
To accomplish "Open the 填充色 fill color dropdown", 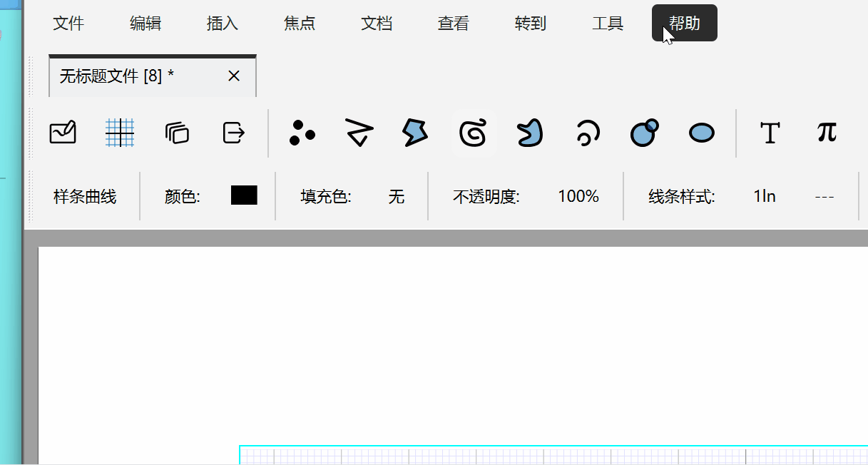I will [397, 197].
